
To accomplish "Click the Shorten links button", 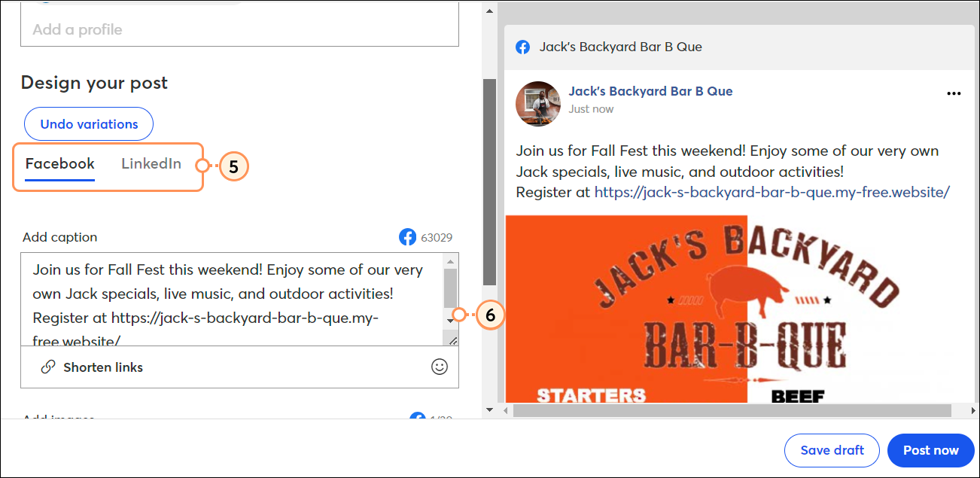I will 92,367.
